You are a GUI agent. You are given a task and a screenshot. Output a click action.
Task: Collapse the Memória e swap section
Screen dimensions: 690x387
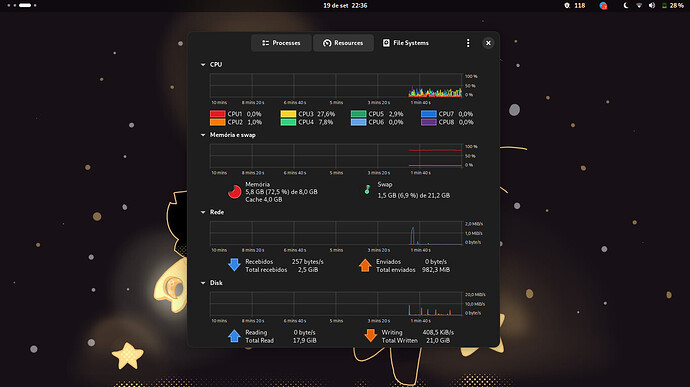[203, 135]
